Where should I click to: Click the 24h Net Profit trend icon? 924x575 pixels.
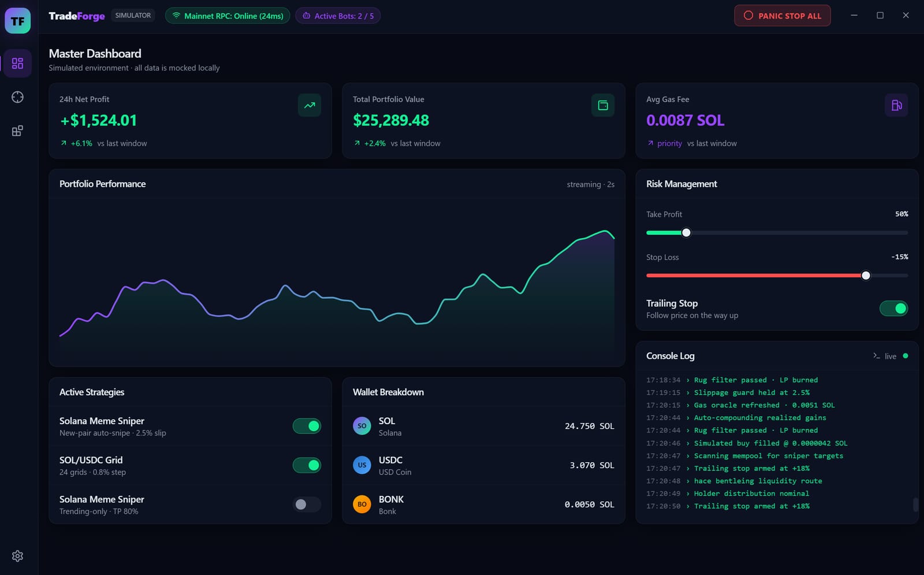pyautogui.click(x=310, y=105)
